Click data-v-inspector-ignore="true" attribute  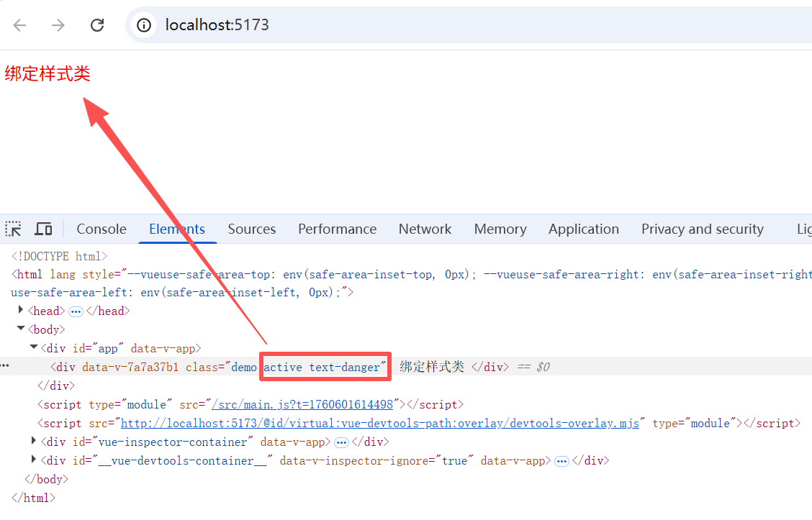pos(376,460)
